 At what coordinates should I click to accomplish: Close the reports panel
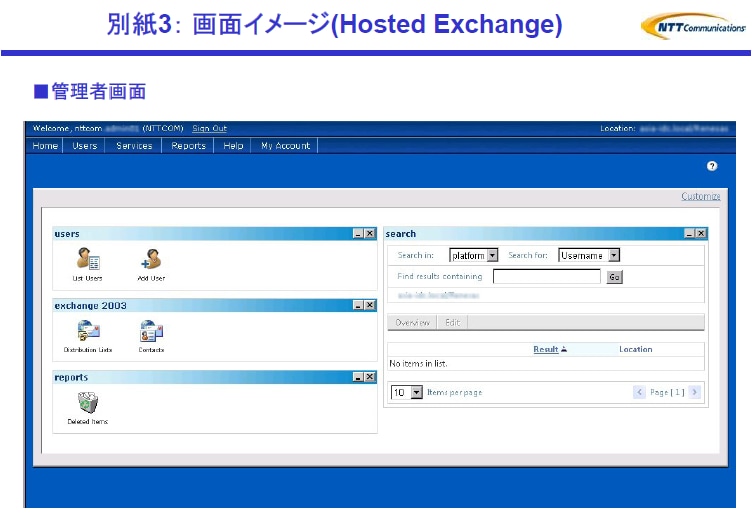click(370, 377)
